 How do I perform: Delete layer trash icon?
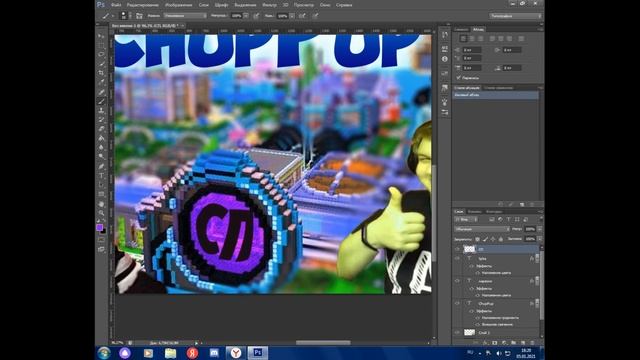click(532, 343)
